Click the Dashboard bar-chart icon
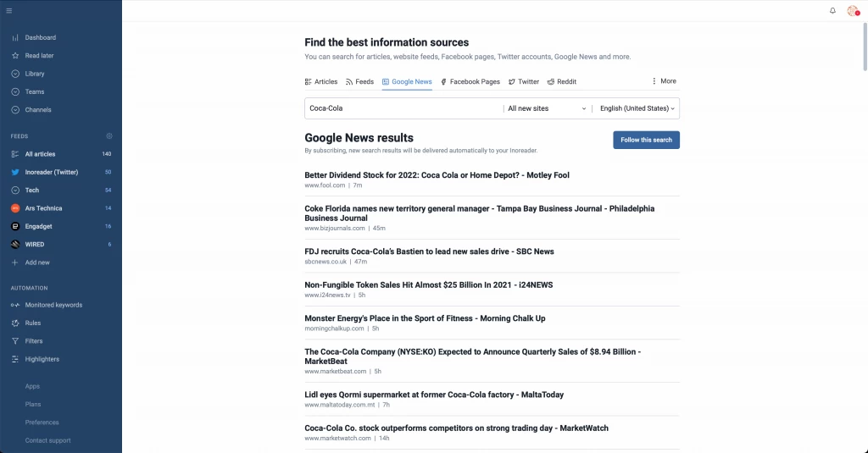The height and width of the screenshot is (453, 868). (x=15, y=37)
